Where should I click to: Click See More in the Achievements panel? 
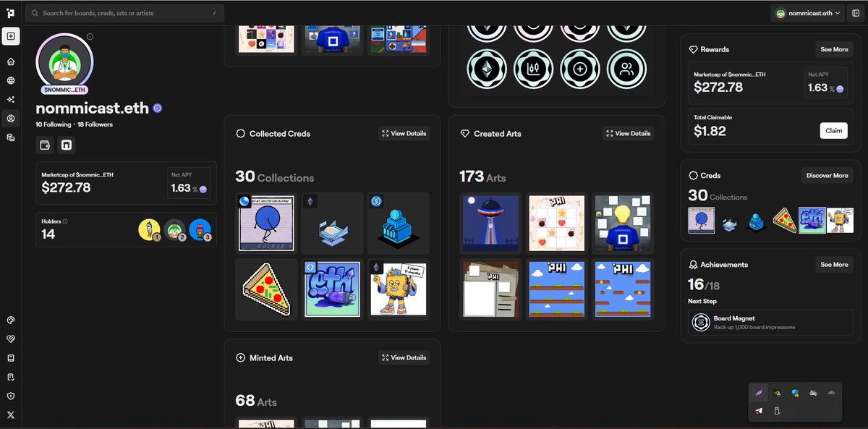pos(834,264)
